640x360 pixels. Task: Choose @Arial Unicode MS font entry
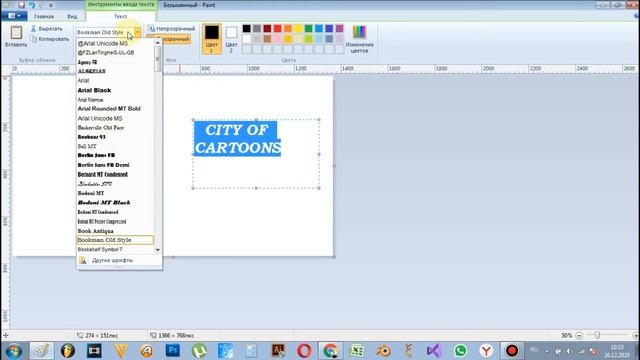[x=115, y=43]
